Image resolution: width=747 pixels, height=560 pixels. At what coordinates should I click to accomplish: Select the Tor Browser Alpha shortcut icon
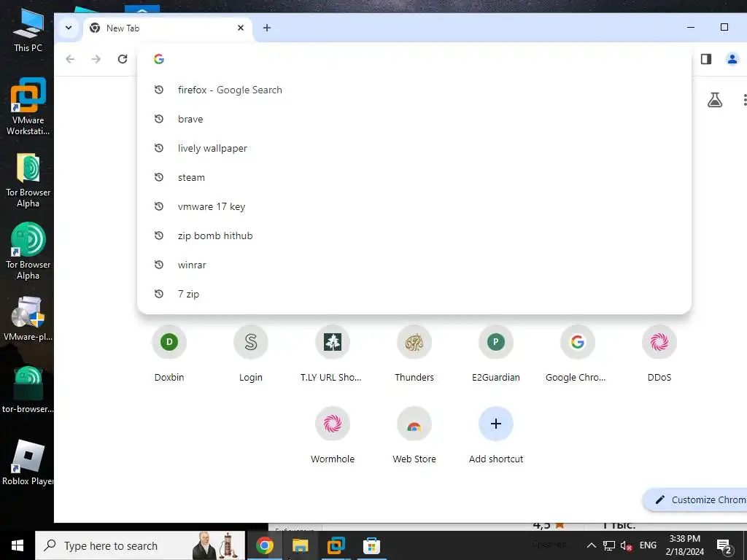[x=28, y=252]
